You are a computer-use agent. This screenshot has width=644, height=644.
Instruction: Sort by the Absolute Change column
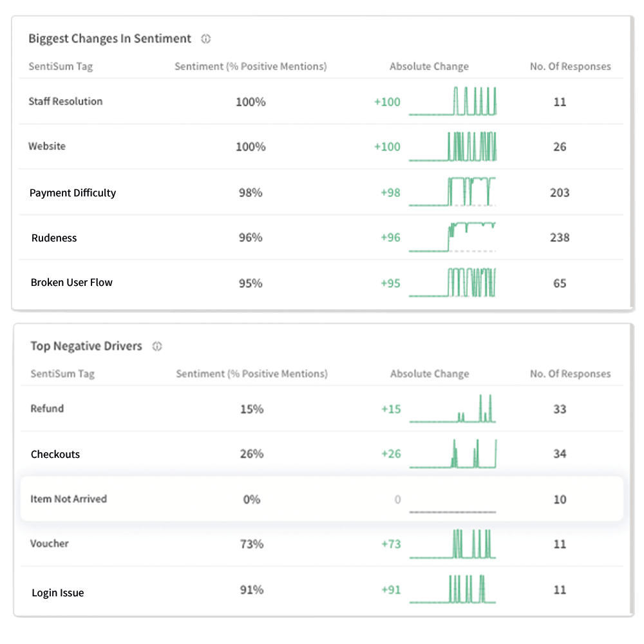[429, 66]
